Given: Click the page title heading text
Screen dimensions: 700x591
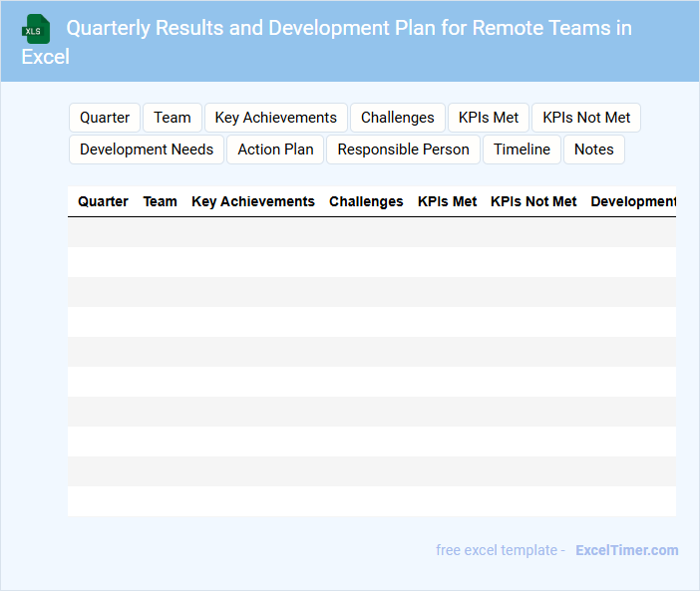Looking at the screenshot, I should click(x=349, y=28).
